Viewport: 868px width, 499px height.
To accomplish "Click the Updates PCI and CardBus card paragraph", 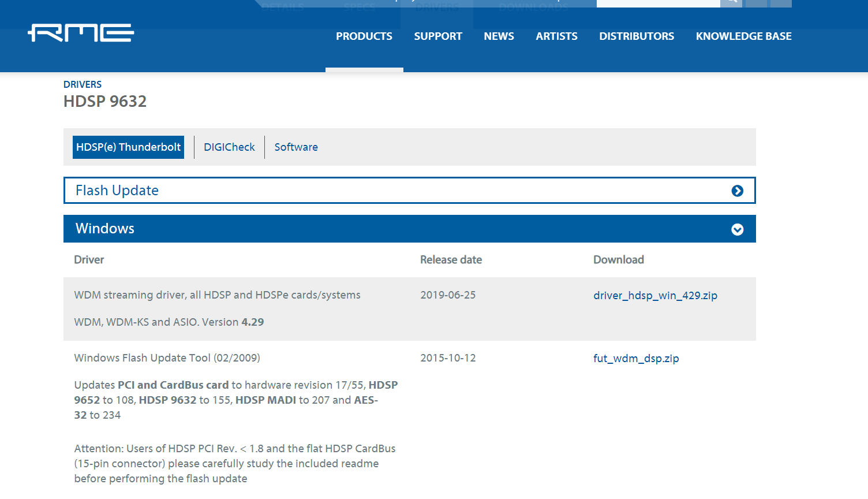I will pos(236,400).
